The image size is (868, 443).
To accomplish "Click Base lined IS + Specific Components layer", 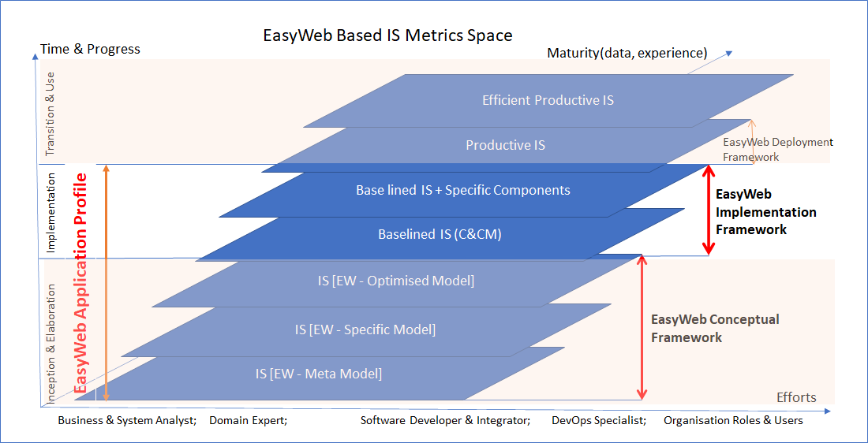I will tap(462, 191).
